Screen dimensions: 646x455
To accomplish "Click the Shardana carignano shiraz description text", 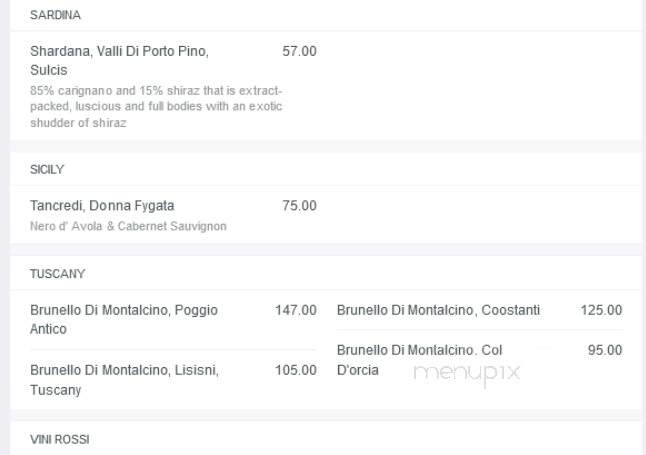I will 156,106.
